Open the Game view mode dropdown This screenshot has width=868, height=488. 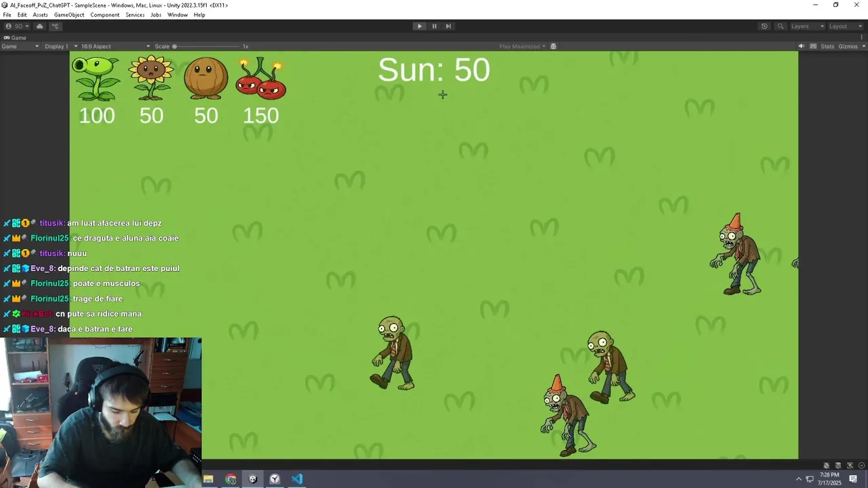click(20, 46)
